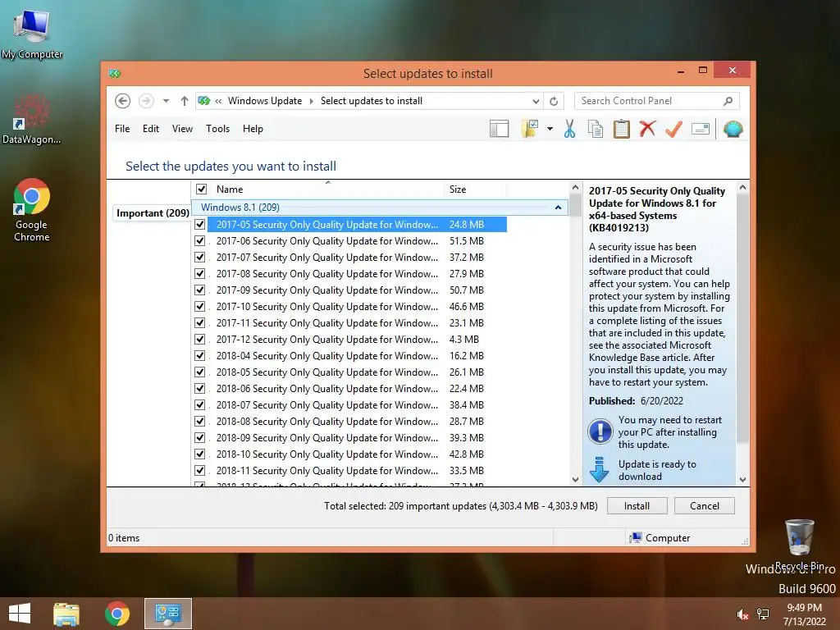Click the Windows Update icon in title bar
This screenshot has width=840, height=630.
point(115,73)
